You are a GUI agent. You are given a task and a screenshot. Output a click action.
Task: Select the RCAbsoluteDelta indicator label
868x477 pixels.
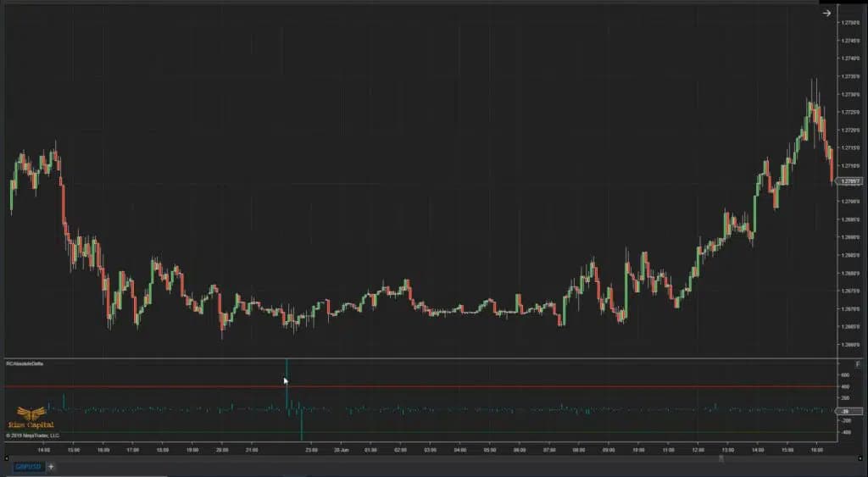25,363
